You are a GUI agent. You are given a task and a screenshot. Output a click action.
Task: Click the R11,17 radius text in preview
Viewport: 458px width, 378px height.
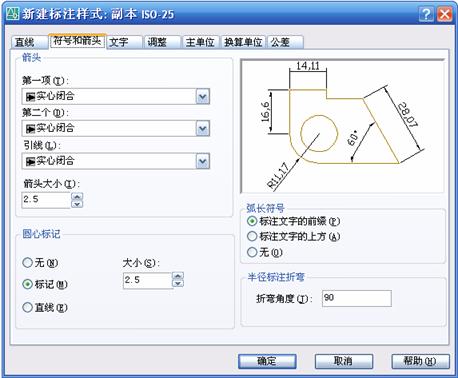[x=278, y=176]
